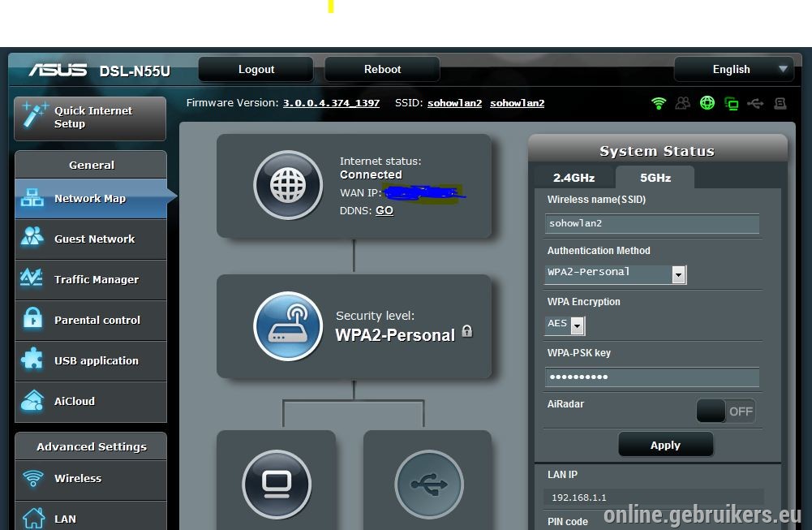Click the AiCloud cloud icon

click(32, 400)
